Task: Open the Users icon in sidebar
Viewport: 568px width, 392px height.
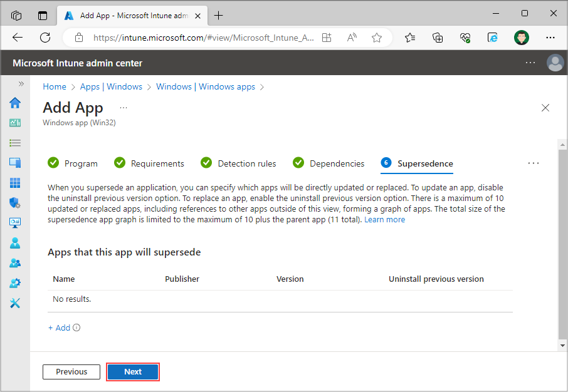Action: coord(15,243)
